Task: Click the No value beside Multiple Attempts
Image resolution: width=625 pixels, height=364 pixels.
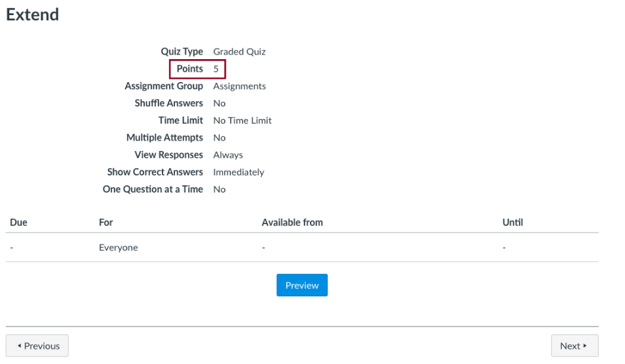Action: [x=219, y=137]
